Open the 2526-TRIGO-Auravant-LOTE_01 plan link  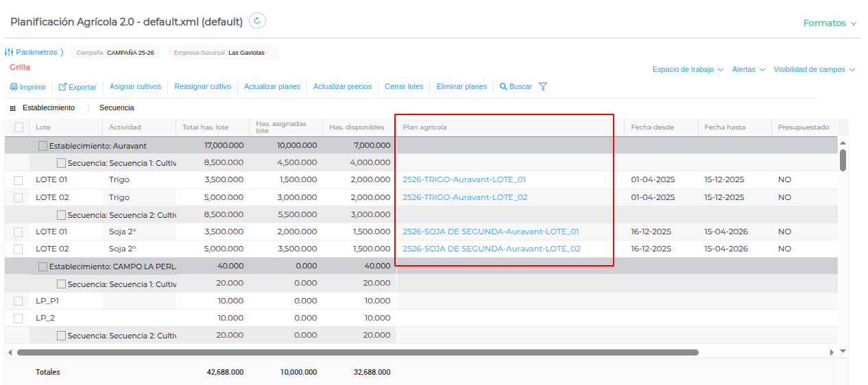464,179
